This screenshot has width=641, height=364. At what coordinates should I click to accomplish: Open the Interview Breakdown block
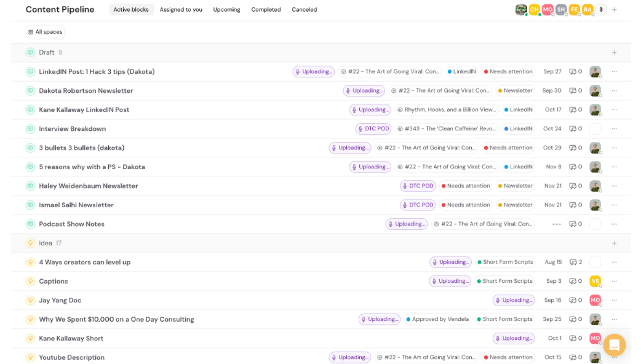(x=73, y=129)
